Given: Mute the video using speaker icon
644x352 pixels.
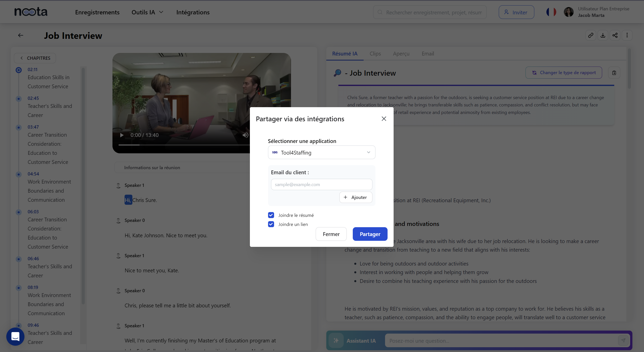Looking at the screenshot, I should (245, 135).
